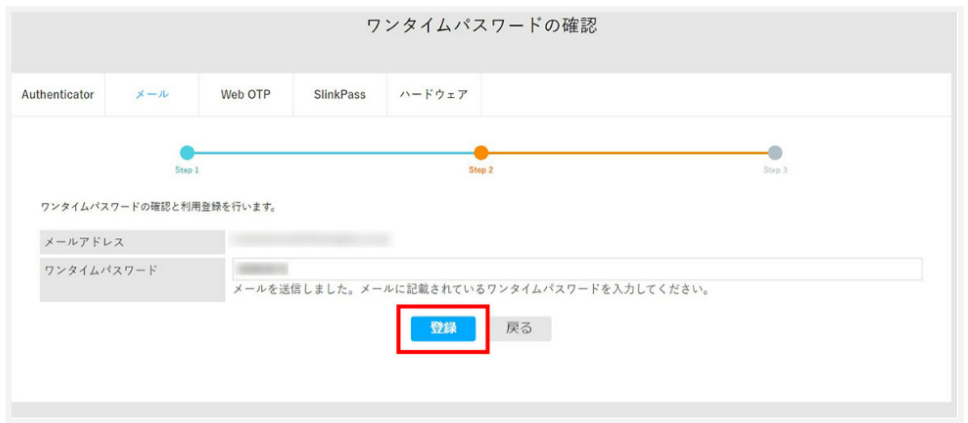968x423 pixels.
Task: Click the orange progress line after Step 2
Action: click(628, 153)
